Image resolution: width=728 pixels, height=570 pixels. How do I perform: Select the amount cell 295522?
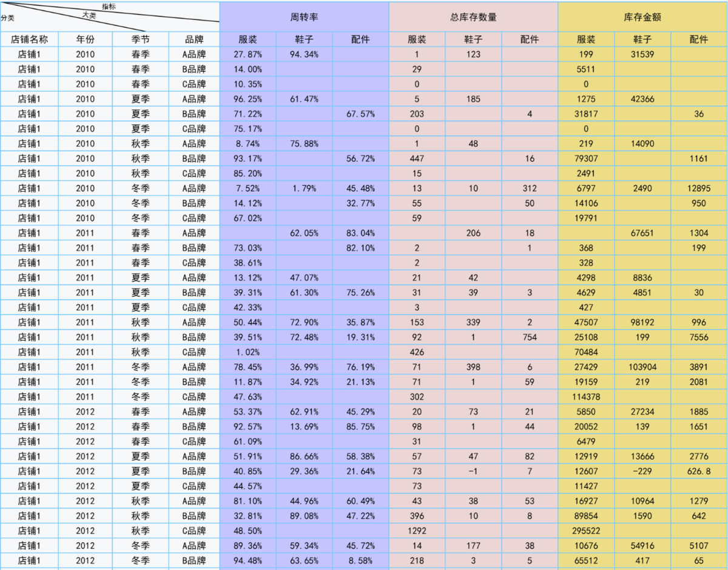[586, 531]
